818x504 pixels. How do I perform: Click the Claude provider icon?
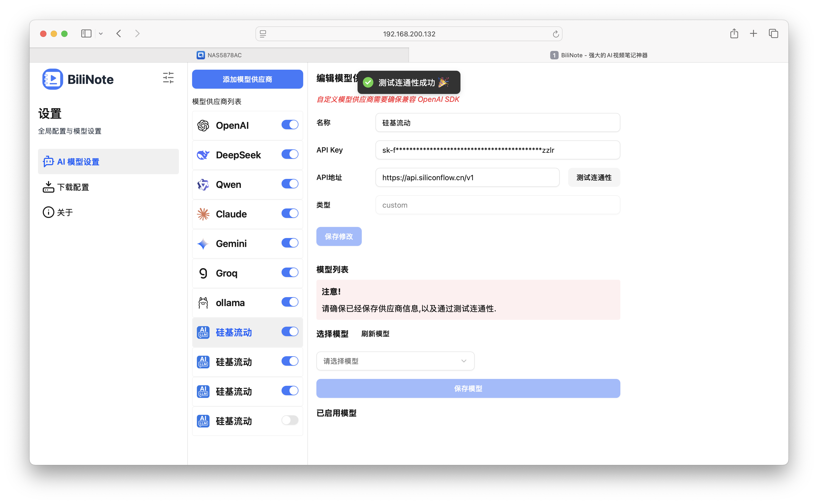click(x=203, y=214)
